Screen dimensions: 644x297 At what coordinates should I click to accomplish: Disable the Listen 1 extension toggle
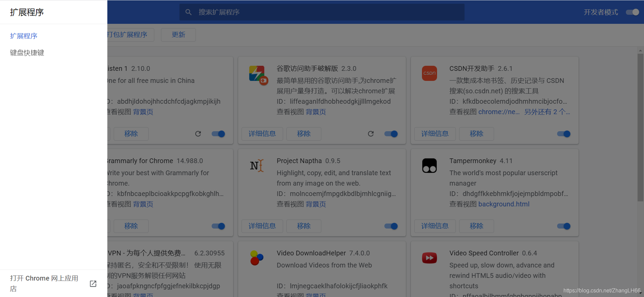click(218, 134)
